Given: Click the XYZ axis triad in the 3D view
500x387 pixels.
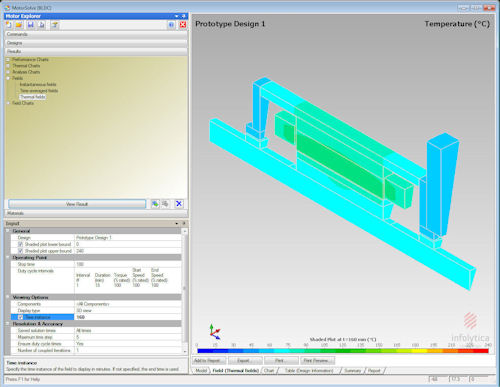Looking at the screenshot, I should 215,331.
